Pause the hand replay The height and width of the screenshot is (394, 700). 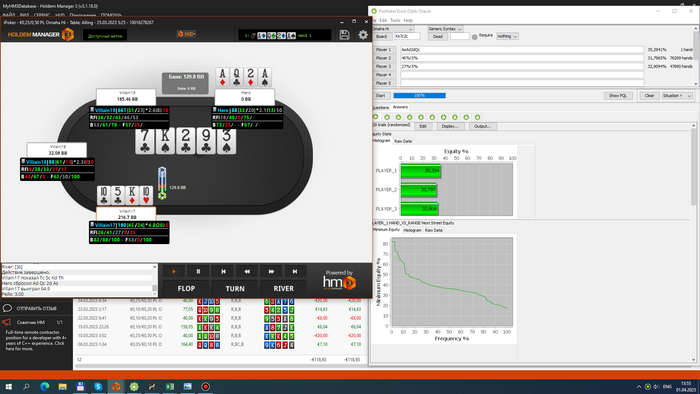198,271
